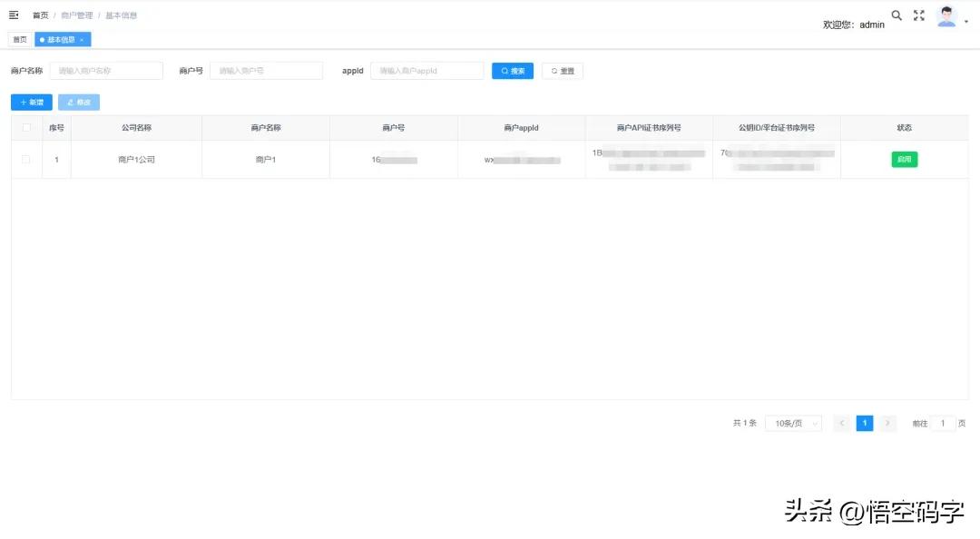Click the admin avatar picture
The width and height of the screenshot is (980, 539).
tap(946, 16)
